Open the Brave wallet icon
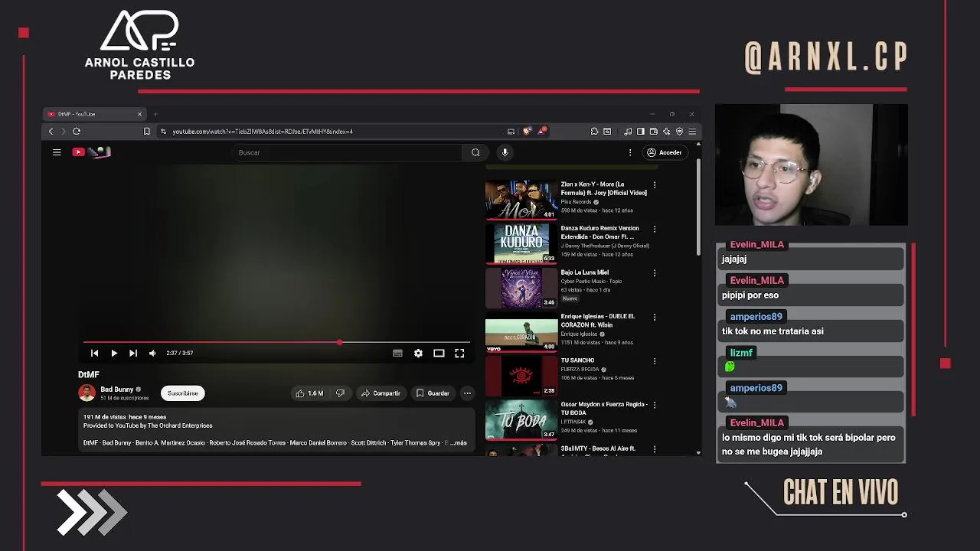980x551 pixels. (x=653, y=132)
